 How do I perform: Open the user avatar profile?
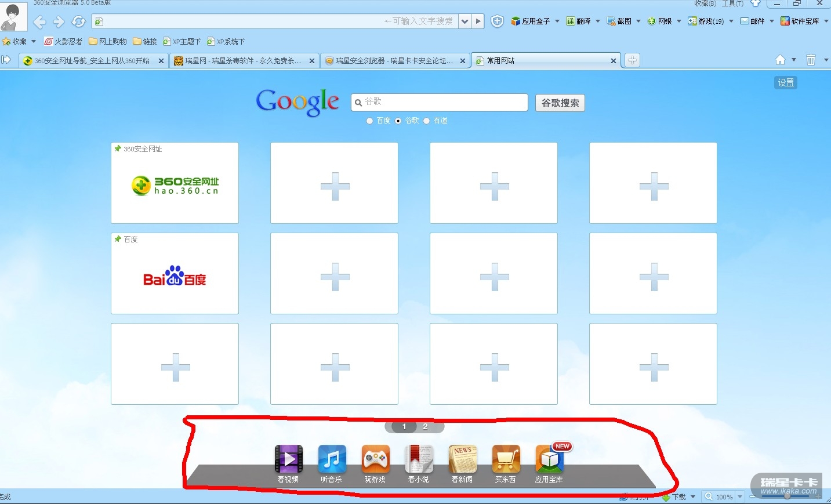[x=13, y=16]
